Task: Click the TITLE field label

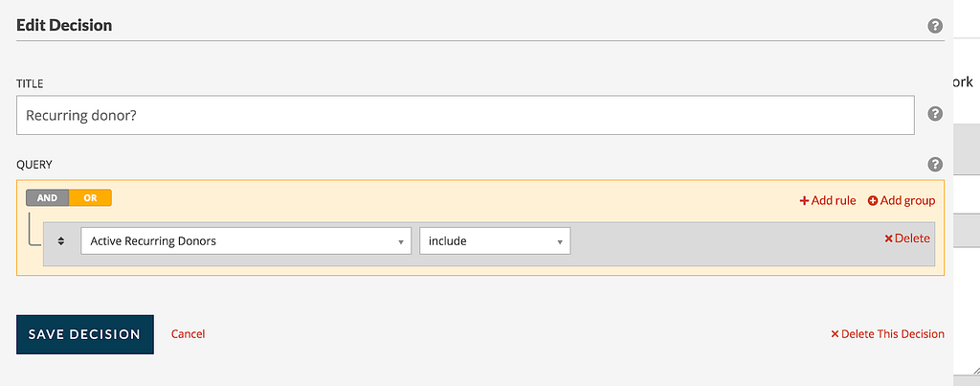Action: (31, 84)
